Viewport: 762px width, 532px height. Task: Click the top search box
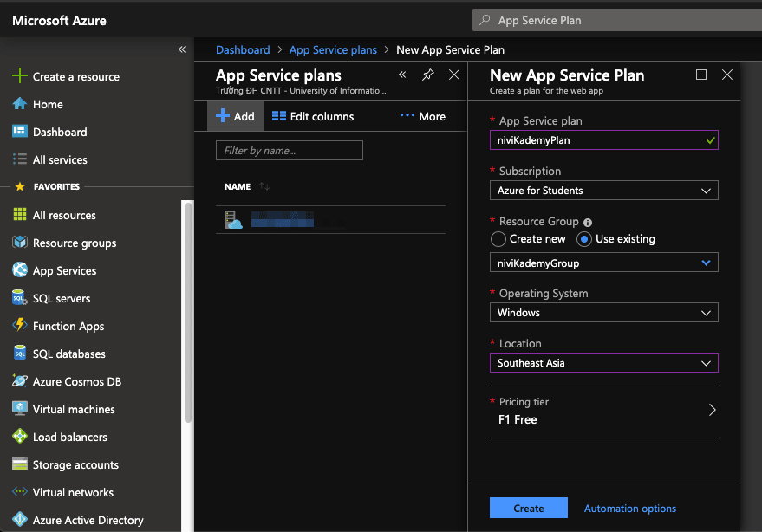617,20
